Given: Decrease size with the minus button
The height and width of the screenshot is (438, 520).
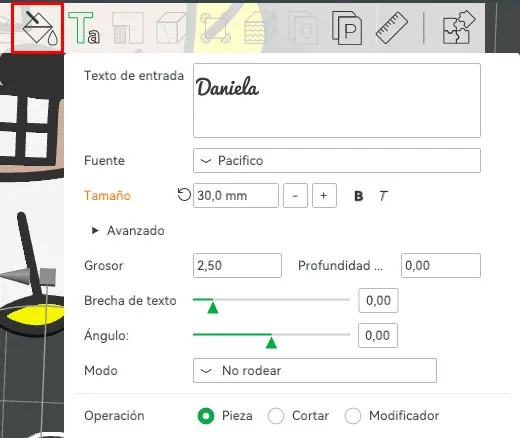Looking at the screenshot, I should [295, 196].
